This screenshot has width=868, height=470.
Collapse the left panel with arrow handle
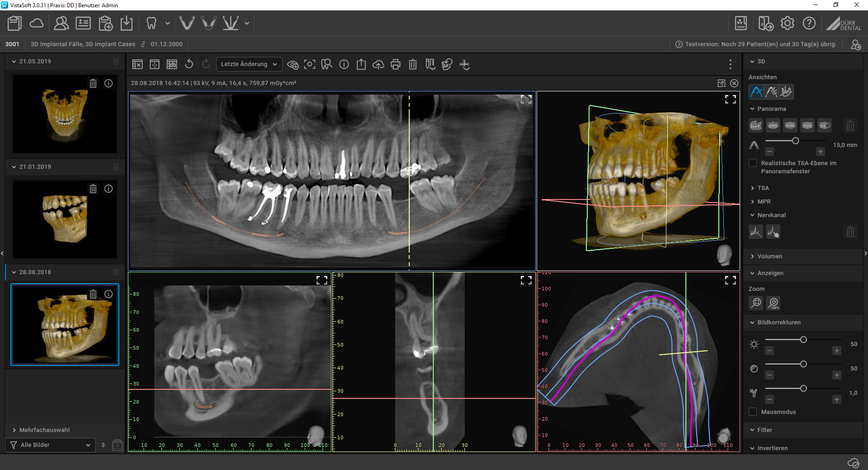coord(2,253)
